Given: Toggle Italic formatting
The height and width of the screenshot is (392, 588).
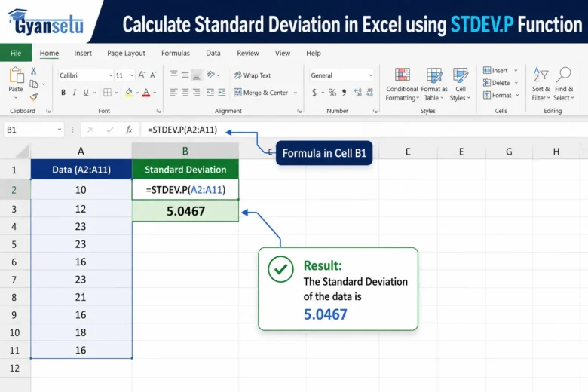Looking at the screenshot, I should pyautogui.click(x=74, y=93).
